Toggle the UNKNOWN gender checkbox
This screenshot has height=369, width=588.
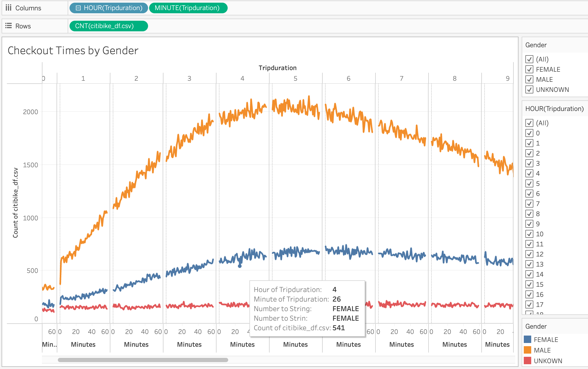(x=529, y=89)
